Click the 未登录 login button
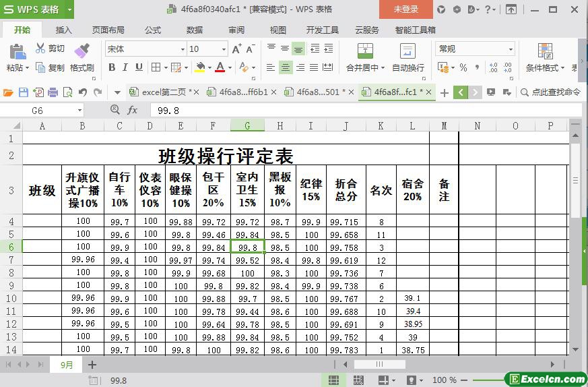 pos(406,9)
